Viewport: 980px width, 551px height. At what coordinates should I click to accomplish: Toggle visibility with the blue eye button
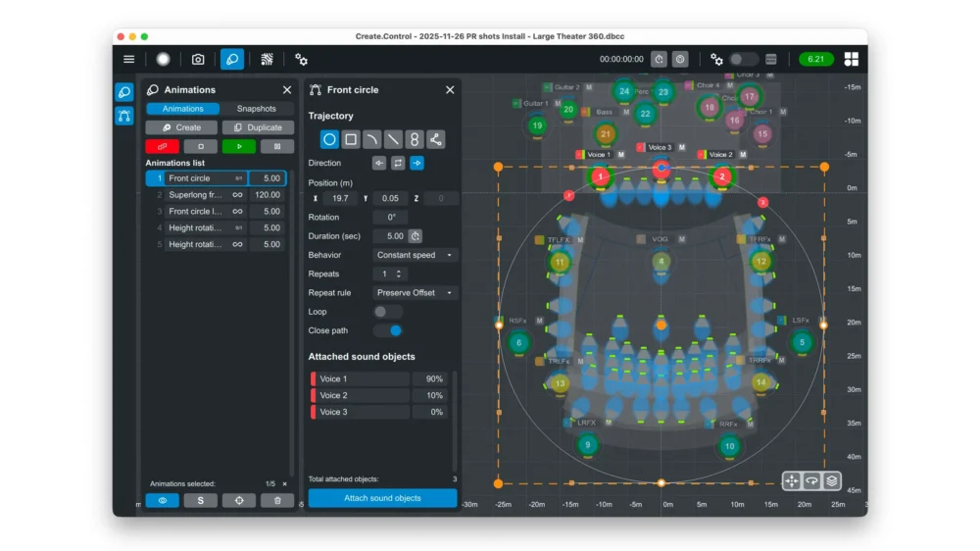pyautogui.click(x=163, y=500)
